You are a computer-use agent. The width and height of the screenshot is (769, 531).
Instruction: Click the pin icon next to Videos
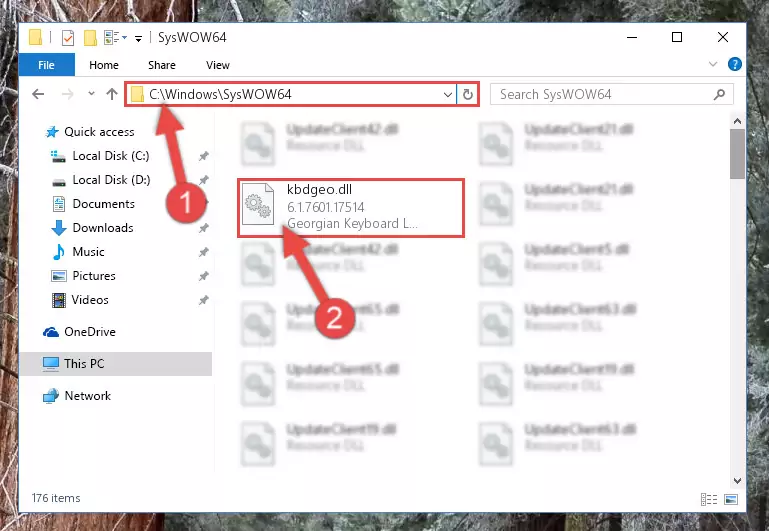(x=204, y=300)
